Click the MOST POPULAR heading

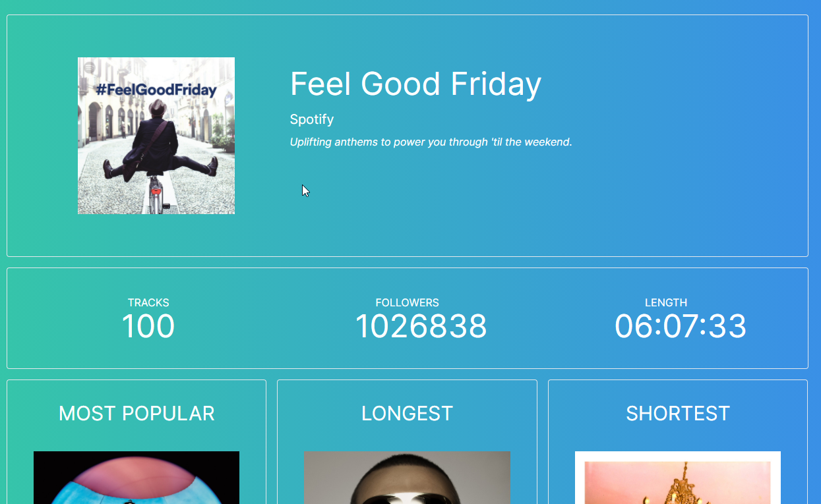click(x=137, y=413)
